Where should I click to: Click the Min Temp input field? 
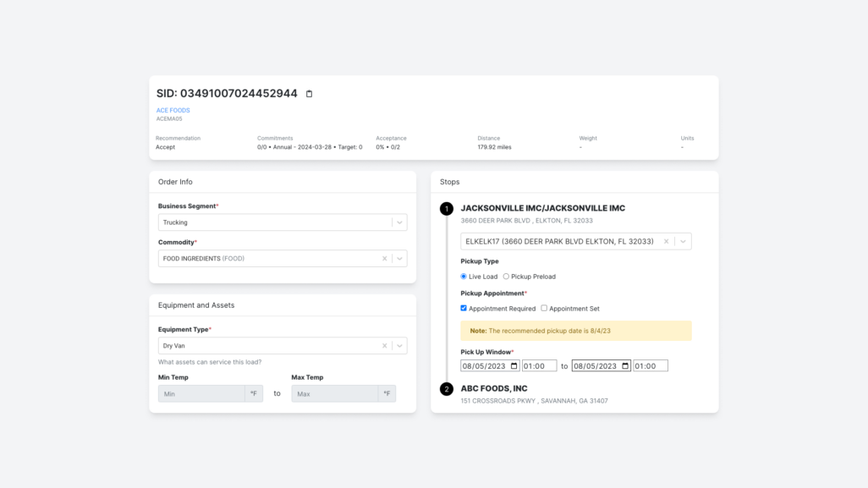click(x=201, y=394)
